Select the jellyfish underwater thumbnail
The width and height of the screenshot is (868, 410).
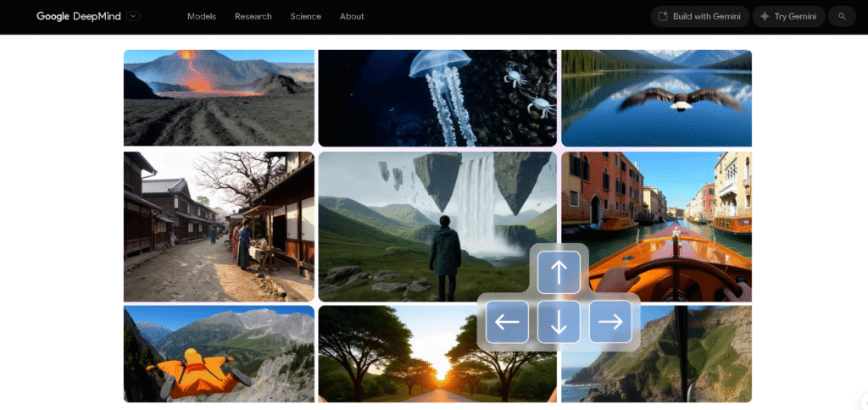437,97
